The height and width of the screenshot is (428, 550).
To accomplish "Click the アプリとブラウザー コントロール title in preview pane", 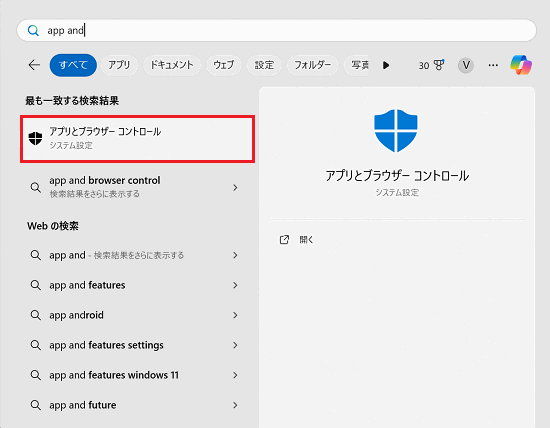I will coord(397,176).
